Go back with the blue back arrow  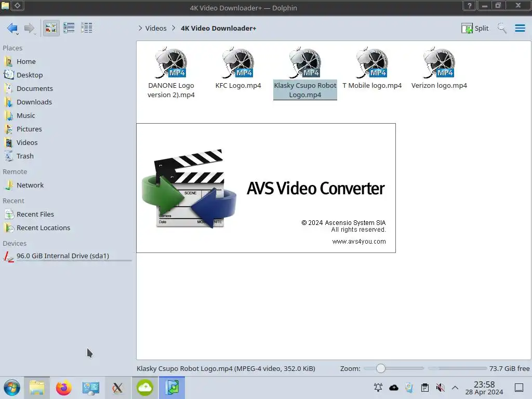(x=12, y=28)
